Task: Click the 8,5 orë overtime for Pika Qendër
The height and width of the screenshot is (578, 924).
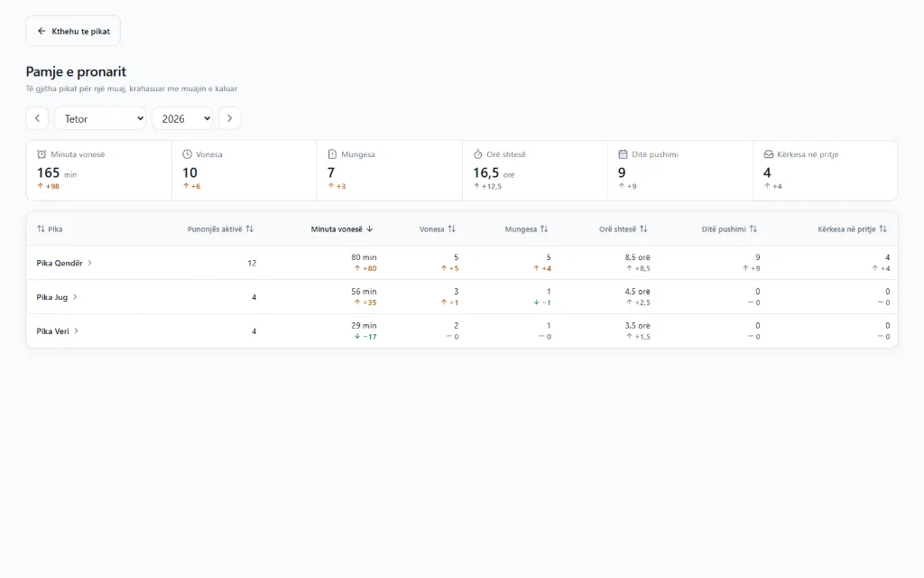Action: (x=638, y=257)
